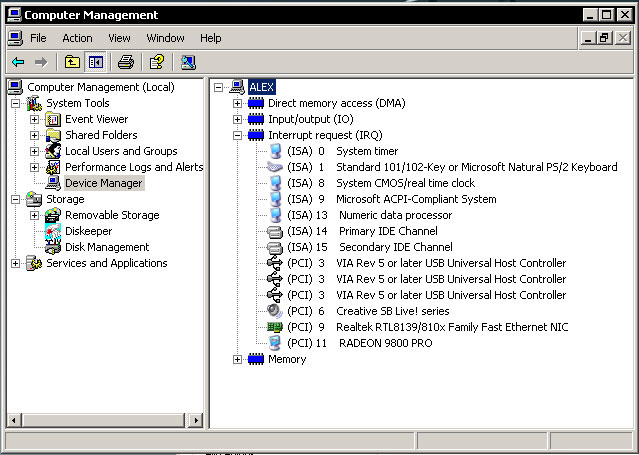Click the console icon left of File menu
The image size is (639, 455).
[15, 38]
